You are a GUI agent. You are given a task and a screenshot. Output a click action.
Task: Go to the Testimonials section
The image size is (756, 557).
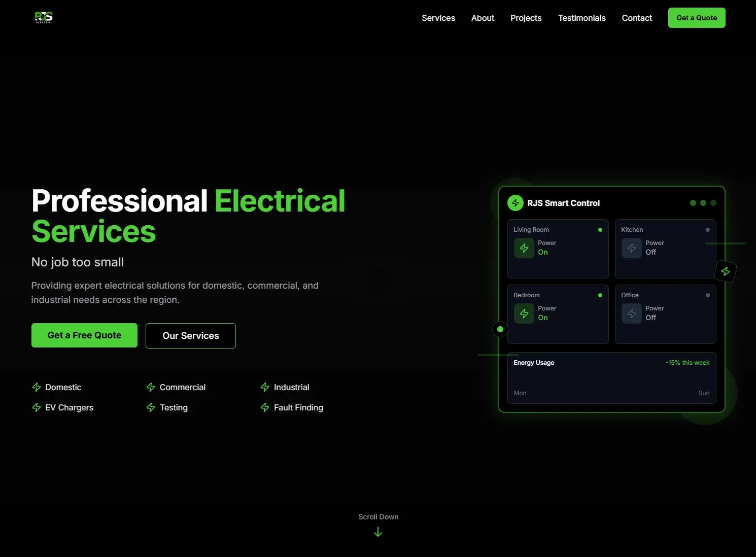point(581,18)
